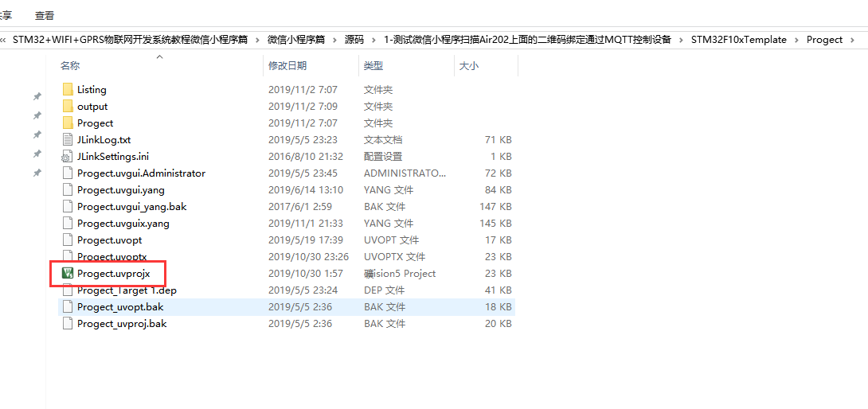Viewport: 868px width, 409px height.
Task: Click the 配置设置 type cell
Action: coord(383,157)
